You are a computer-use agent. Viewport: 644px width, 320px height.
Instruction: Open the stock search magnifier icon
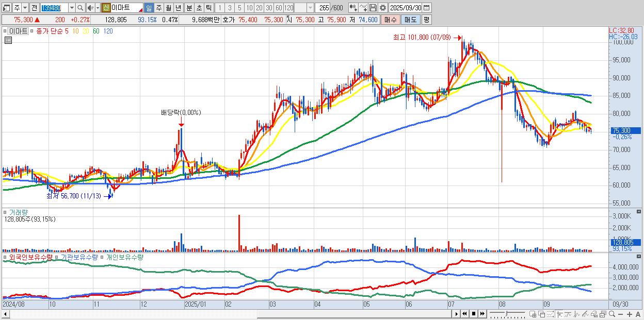point(80,8)
